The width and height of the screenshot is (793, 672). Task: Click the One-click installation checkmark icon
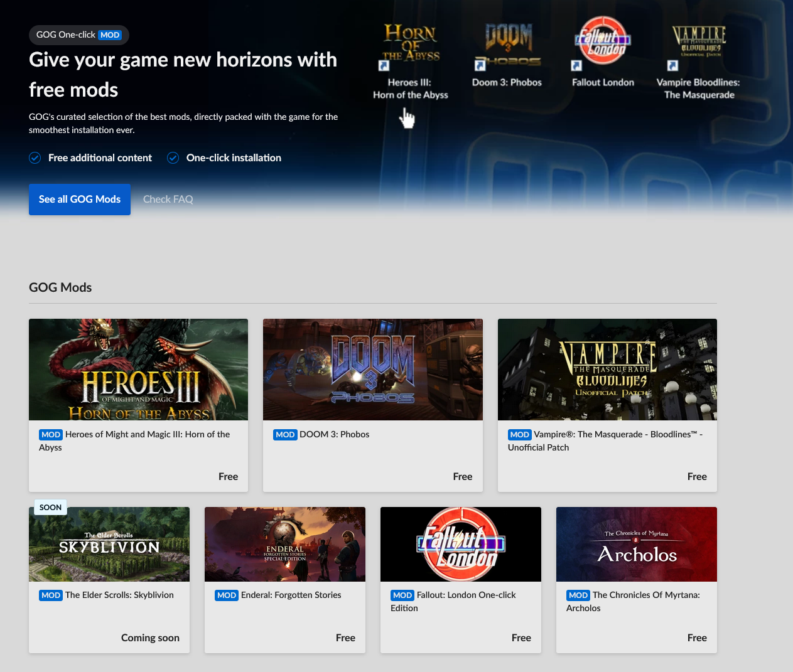173,157
